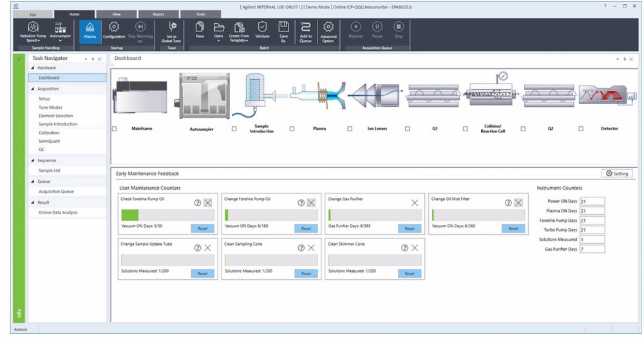Collapse the Sequence tree group
The image size is (644, 339).
pos(33,160)
